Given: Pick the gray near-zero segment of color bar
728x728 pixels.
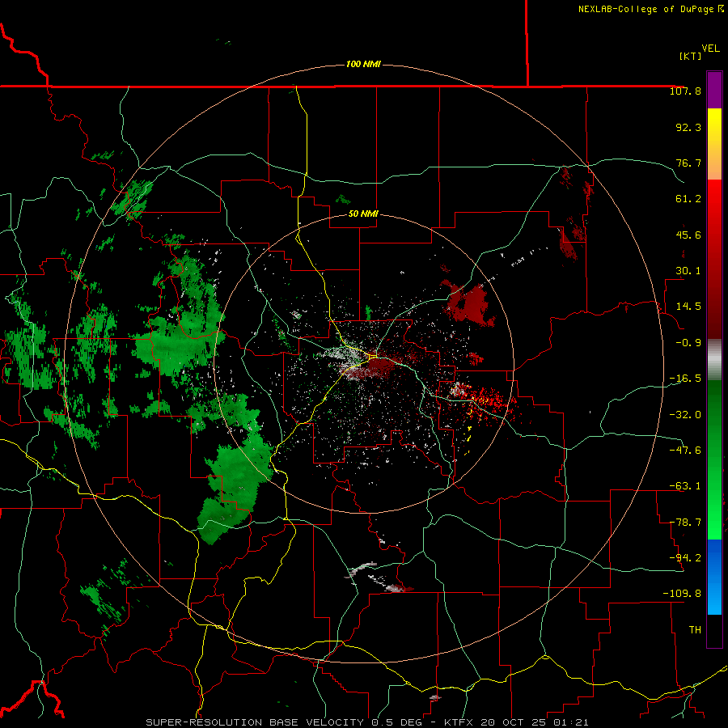Looking at the screenshot, I should [x=714, y=360].
